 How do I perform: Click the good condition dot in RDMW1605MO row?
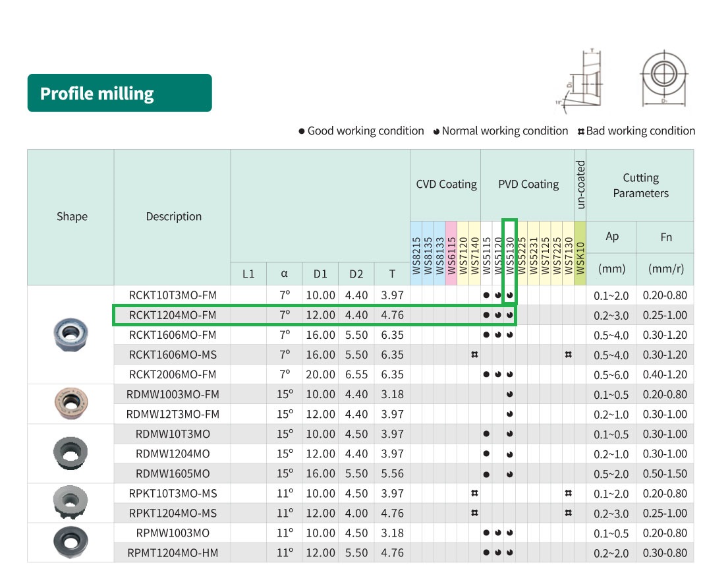click(486, 474)
